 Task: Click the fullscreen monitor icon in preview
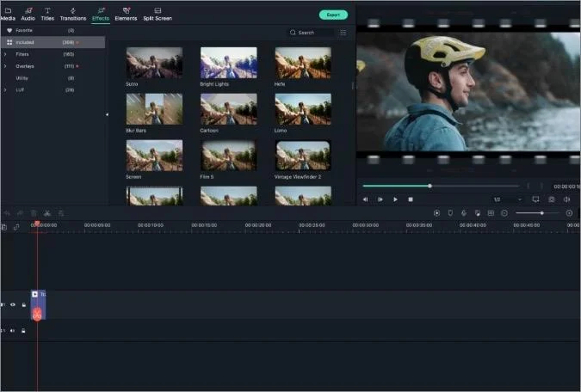click(x=535, y=199)
